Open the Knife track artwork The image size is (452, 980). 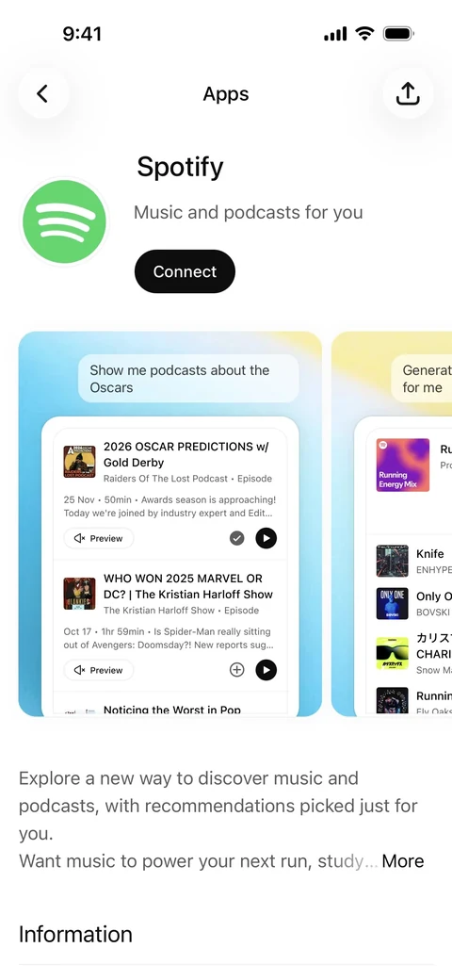[392, 562]
